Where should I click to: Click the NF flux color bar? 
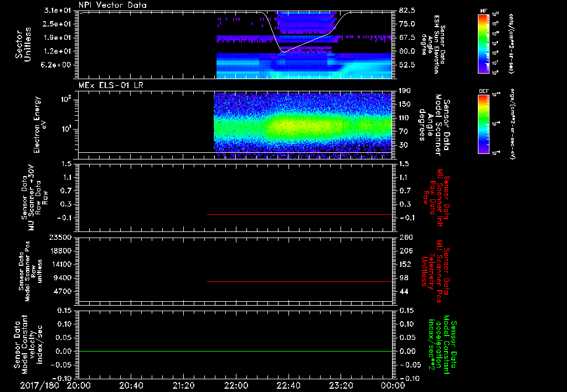point(483,44)
